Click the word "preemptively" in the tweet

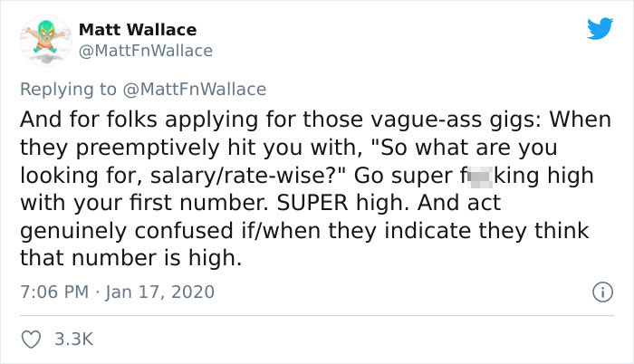(x=148, y=148)
